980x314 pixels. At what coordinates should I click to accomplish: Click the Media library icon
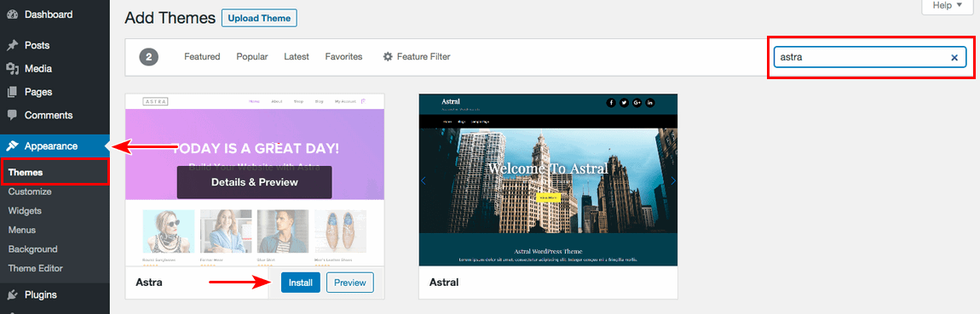click(x=12, y=69)
